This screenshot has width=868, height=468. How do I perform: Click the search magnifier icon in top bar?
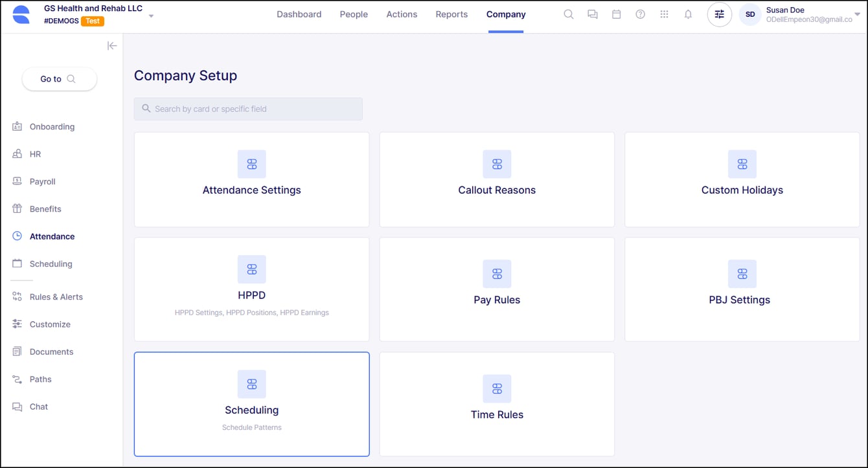pos(568,14)
